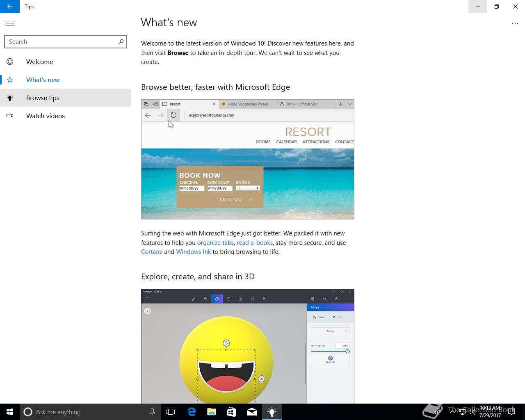Open the Cortana link
Screen dimensions: 525x420
tap(152, 251)
